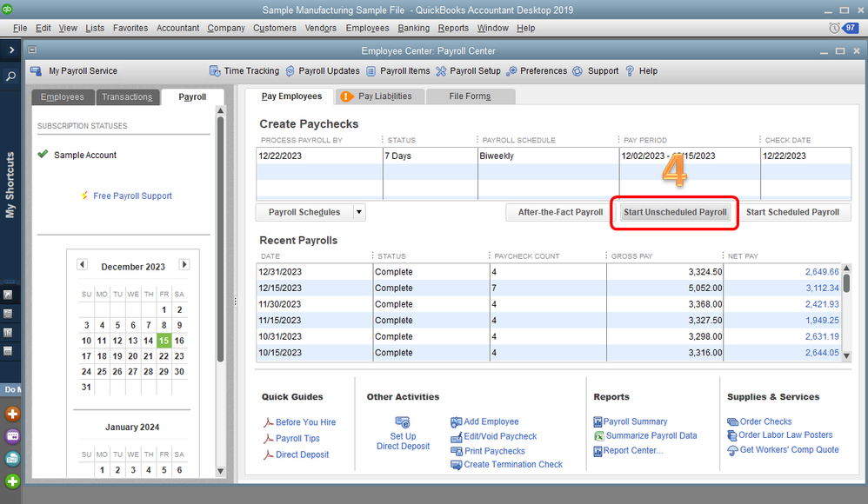Click Set Up Direct Deposit icon
The width and height of the screenshot is (868, 504).
[403, 422]
